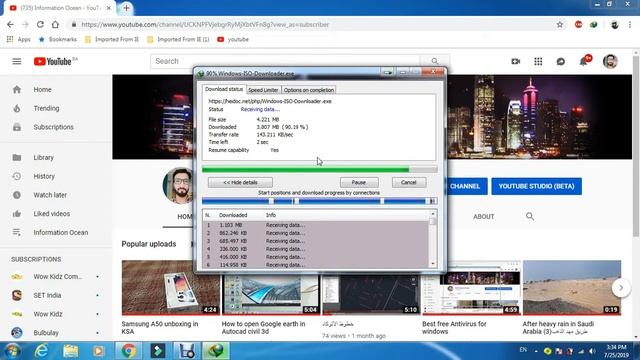The height and width of the screenshot is (360, 640).
Task: Select connection row 1 with 1.103 MB
Action: click(316, 225)
